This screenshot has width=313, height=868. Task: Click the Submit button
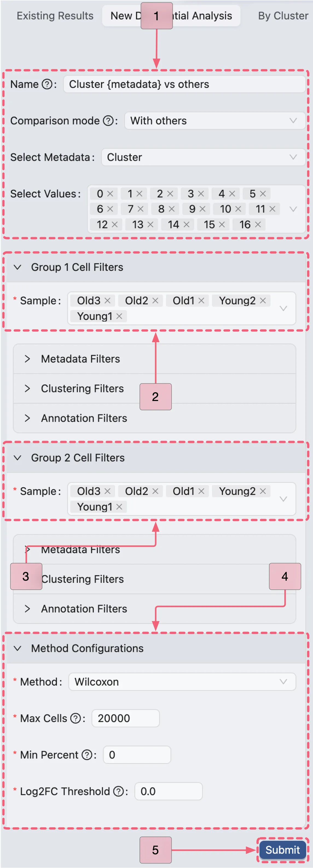tap(282, 850)
